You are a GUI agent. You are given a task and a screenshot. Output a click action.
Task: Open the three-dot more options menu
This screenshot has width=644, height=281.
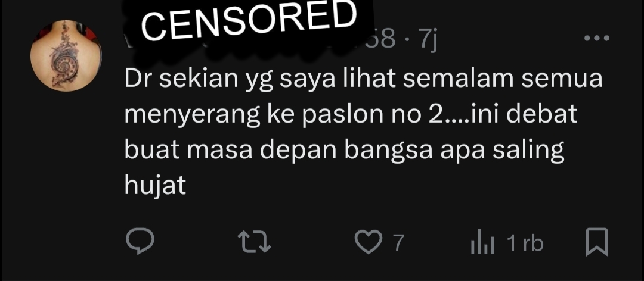click(596, 38)
